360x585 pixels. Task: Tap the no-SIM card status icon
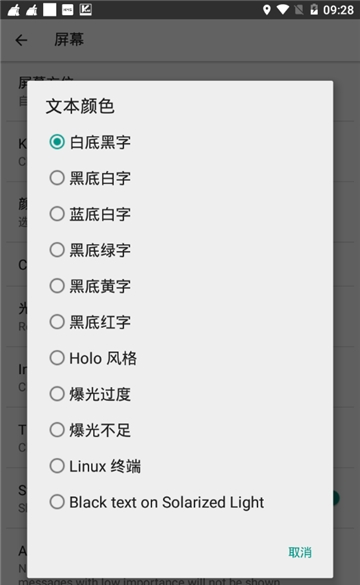pyautogui.click(x=299, y=10)
